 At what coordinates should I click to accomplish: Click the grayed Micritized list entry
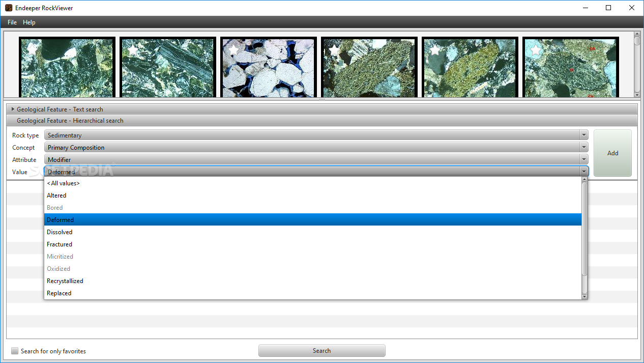pos(313,257)
